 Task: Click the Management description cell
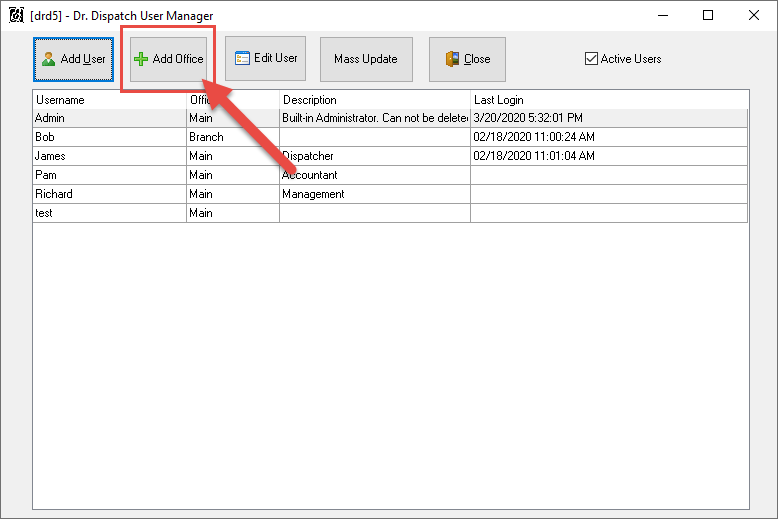point(375,194)
